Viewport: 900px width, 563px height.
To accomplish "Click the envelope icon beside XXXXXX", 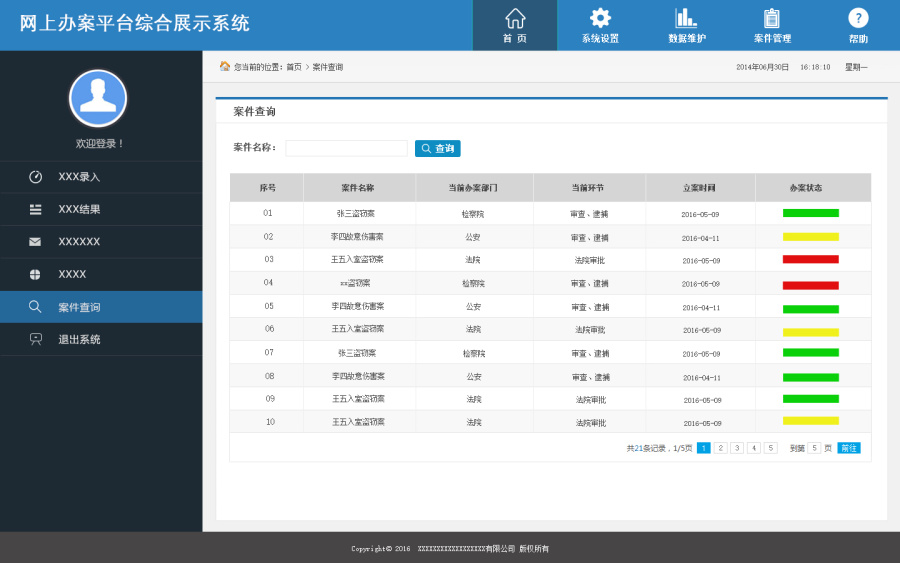I will pyautogui.click(x=35, y=242).
